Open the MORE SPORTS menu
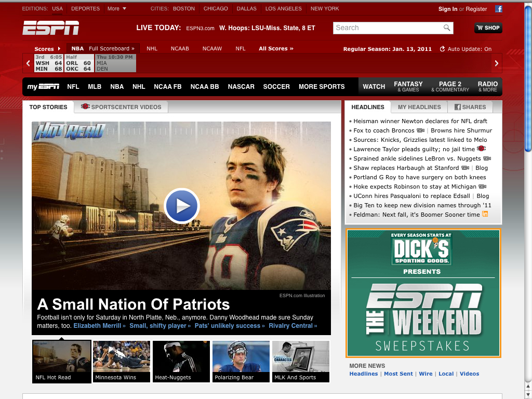The image size is (532, 399). [x=322, y=87]
